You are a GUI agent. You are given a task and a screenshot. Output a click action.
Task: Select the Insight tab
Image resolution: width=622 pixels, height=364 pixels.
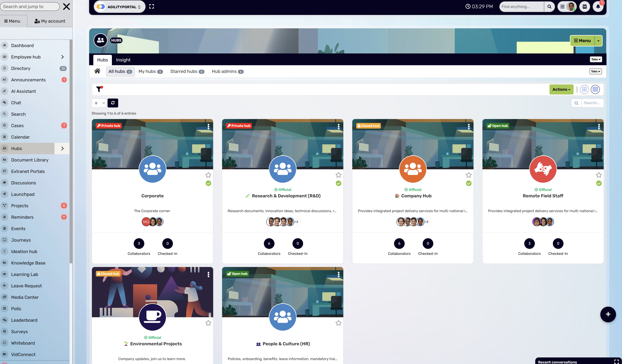pos(123,60)
